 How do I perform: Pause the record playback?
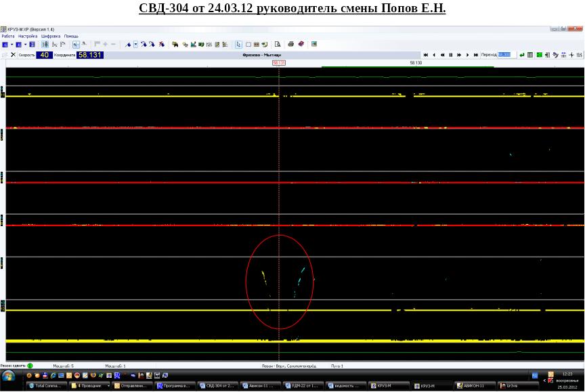click(451, 55)
